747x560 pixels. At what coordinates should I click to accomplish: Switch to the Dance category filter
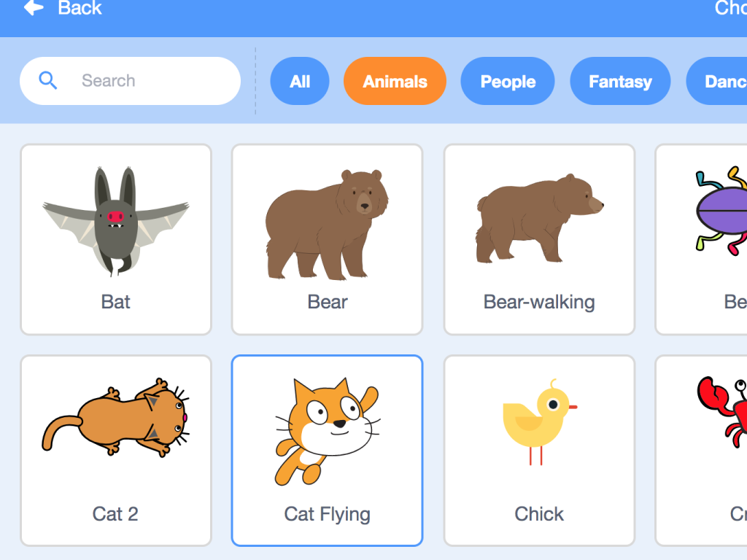point(716,81)
